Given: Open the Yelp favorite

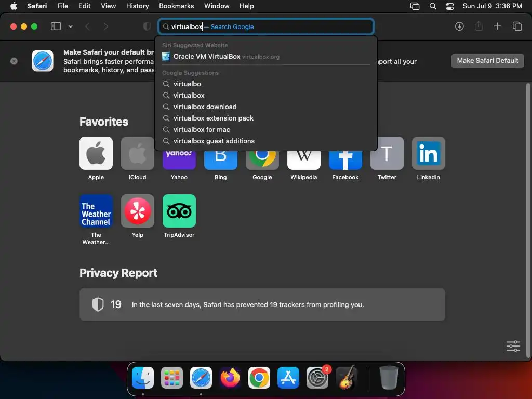Looking at the screenshot, I should click(x=137, y=211).
